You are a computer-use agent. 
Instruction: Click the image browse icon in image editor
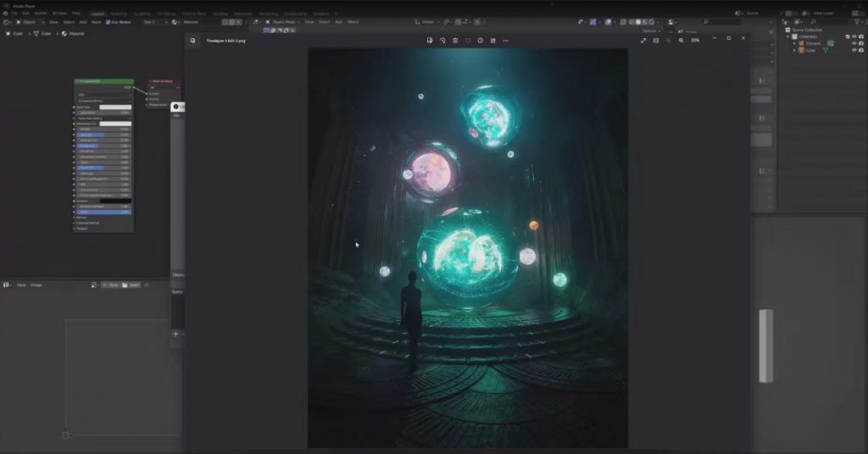click(x=94, y=285)
